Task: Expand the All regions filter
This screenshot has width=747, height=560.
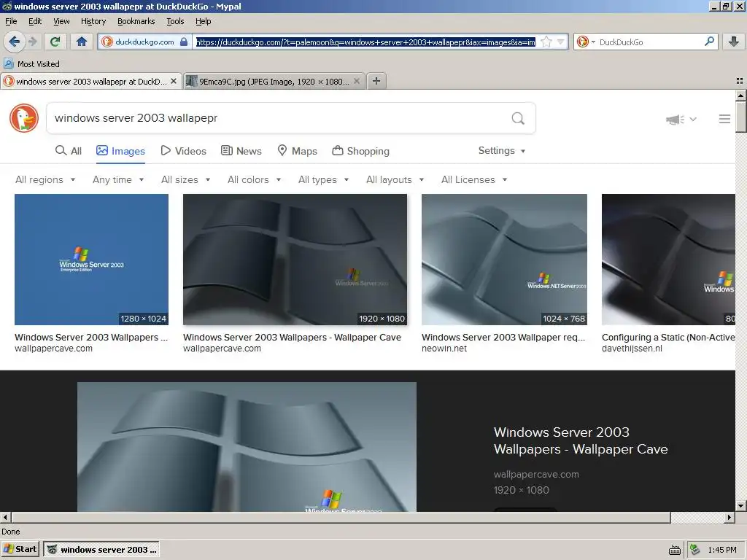Action: click(45, 179)
